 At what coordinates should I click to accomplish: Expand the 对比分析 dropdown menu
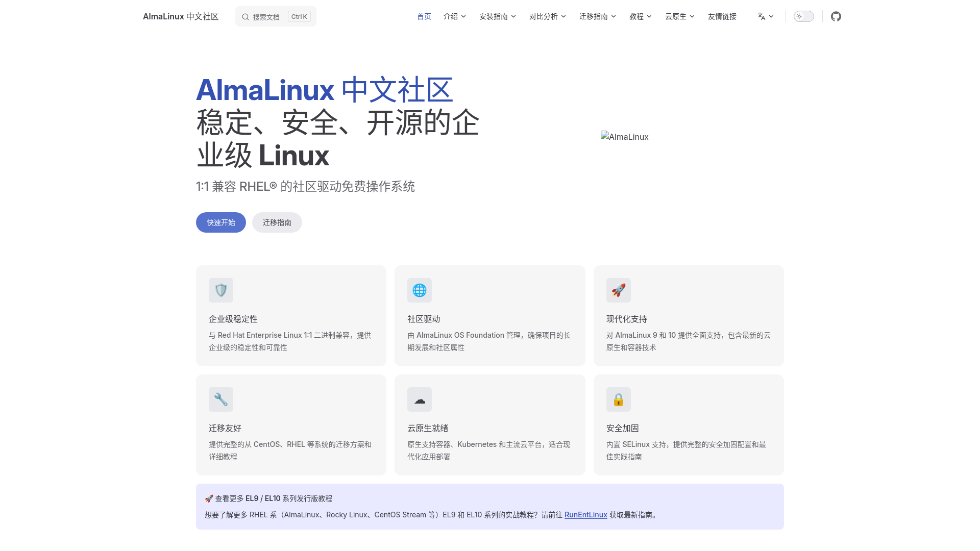tap(548, 16)
